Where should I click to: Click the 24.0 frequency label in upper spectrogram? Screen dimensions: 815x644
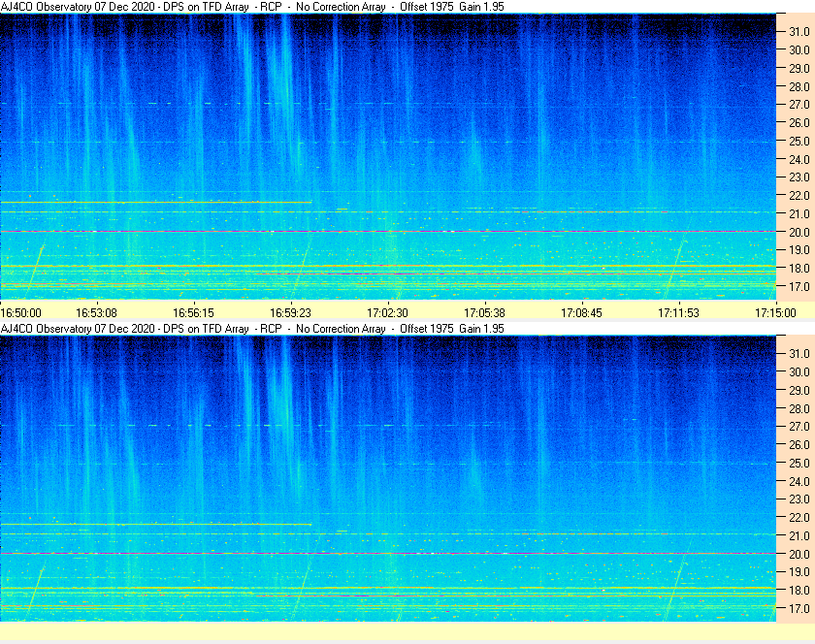click(x=799, y=160)
